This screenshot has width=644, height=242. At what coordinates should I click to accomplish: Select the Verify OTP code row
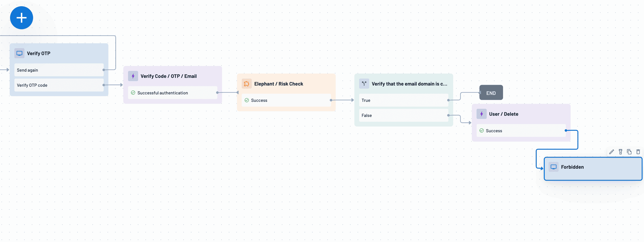coord(59,85)
